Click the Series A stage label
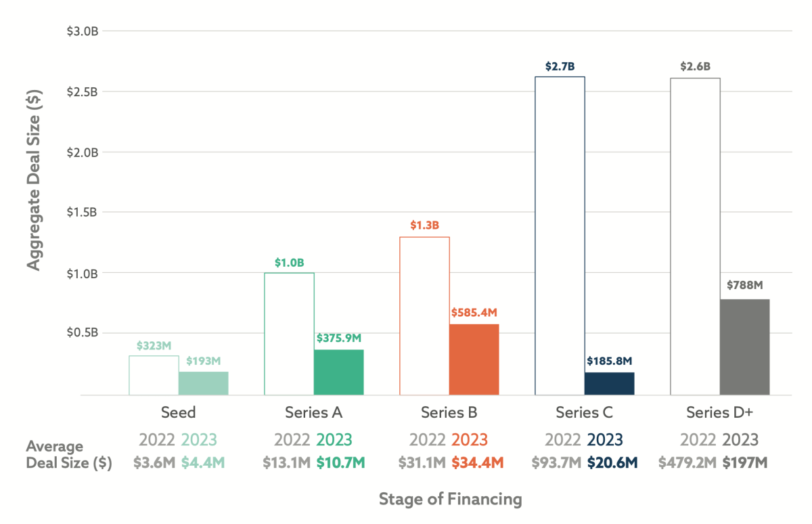This screenshot has height=524, width=812. (314, 412)
